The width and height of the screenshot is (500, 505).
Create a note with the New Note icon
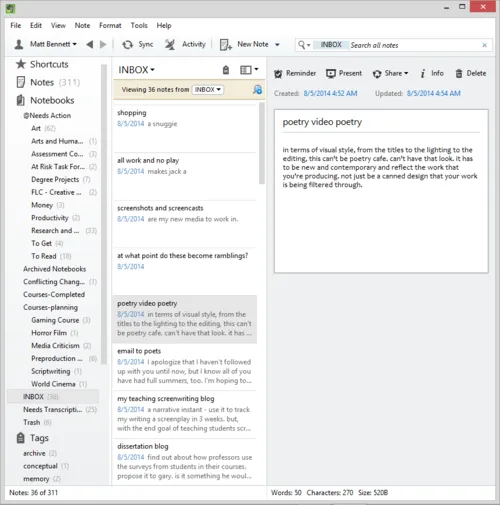(226, 45)
